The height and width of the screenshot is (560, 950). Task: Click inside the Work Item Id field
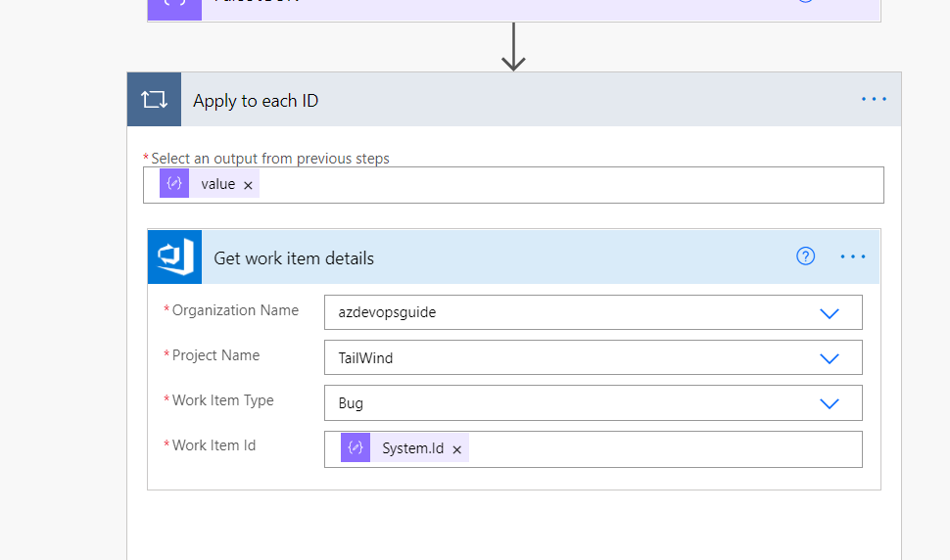pos(594,449)
